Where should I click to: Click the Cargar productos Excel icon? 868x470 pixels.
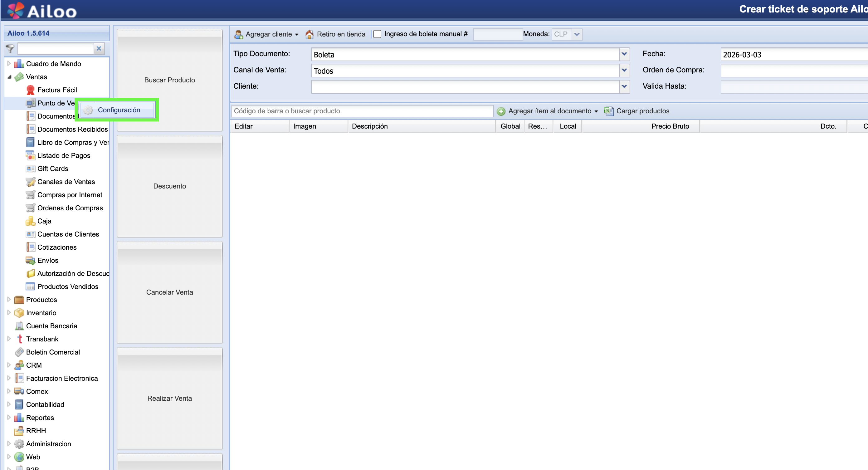pos(608,111)
